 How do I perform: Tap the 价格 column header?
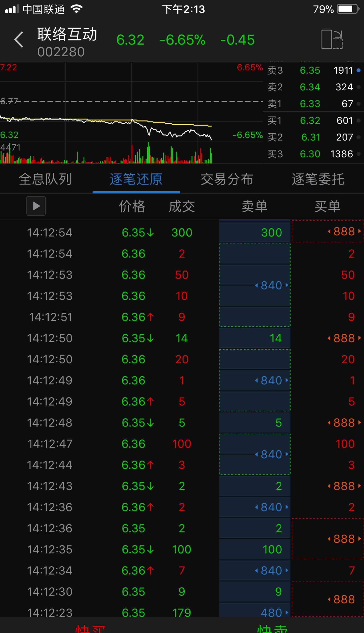point(132,206)
